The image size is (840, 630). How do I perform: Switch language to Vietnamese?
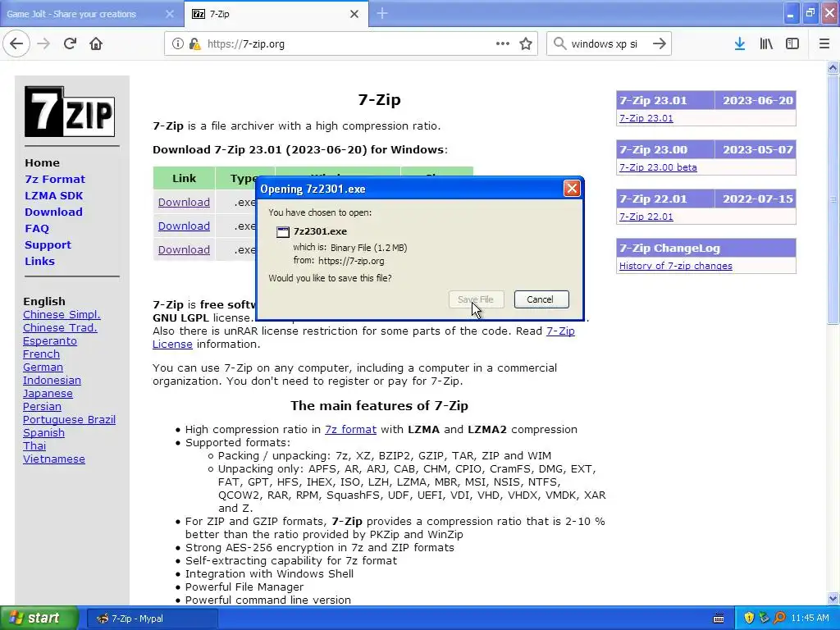tap(53, 459)
